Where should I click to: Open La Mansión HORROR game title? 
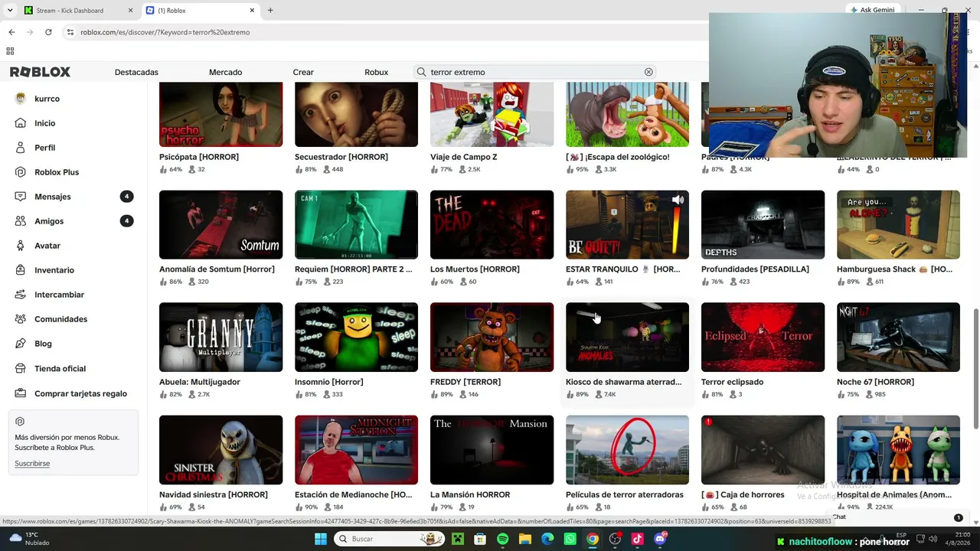(x=470, y=495)
